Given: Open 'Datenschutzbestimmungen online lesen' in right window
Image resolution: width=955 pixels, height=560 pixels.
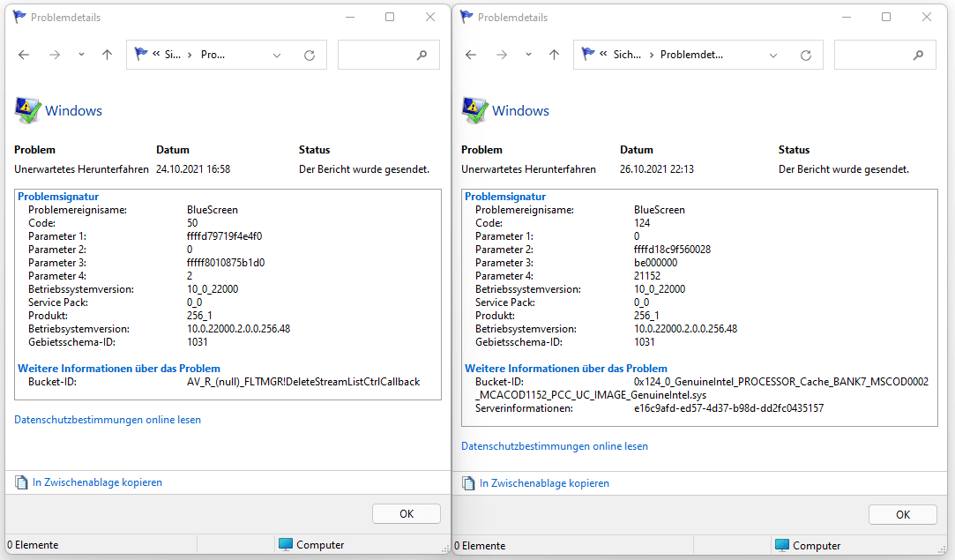Looking at the screenshot, I should [555, 446].
